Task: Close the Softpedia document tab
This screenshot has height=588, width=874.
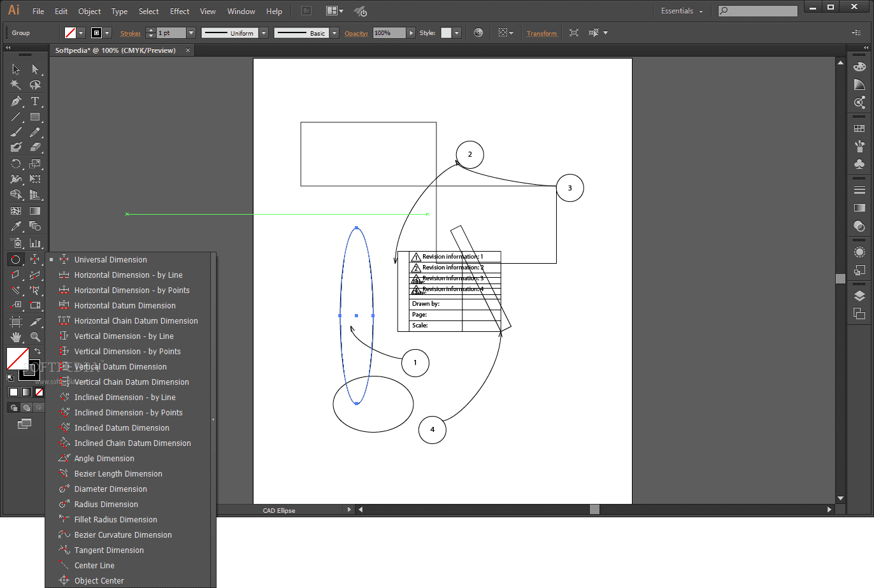Action: (x=188, y=50)
